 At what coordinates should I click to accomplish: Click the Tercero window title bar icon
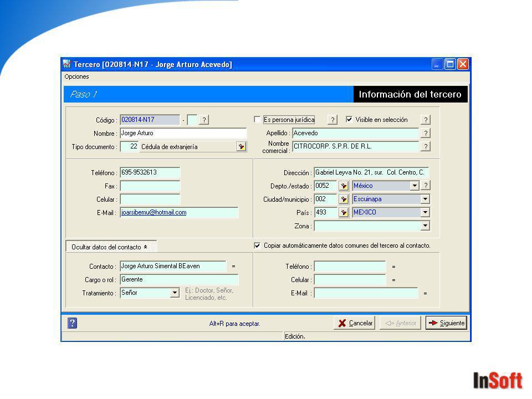coord(67,64)
